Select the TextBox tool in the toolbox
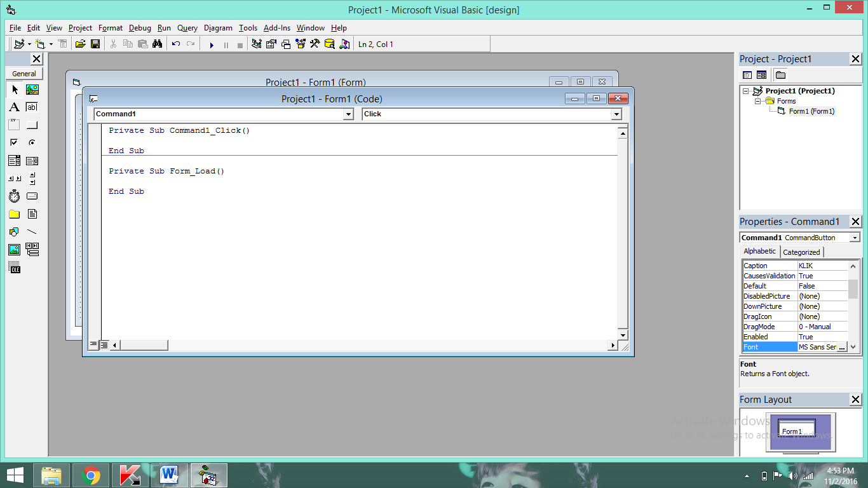 [x=32, y=107]
